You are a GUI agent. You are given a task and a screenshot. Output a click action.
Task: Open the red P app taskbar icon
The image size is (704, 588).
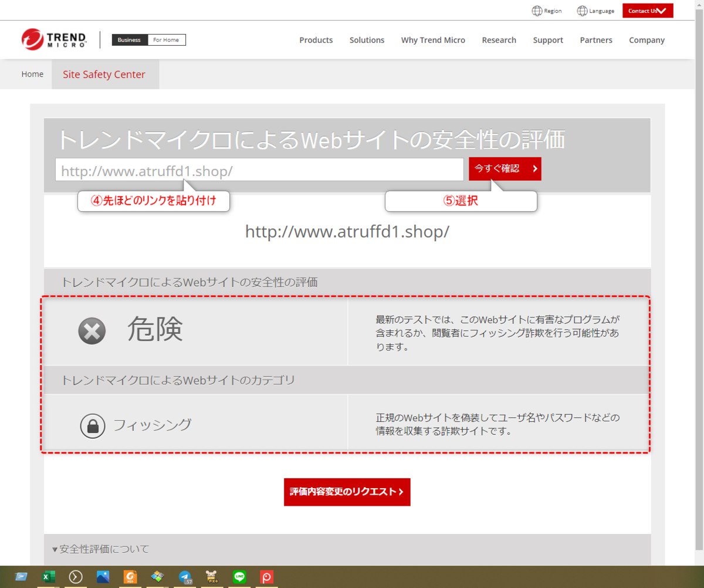(266, 577)
